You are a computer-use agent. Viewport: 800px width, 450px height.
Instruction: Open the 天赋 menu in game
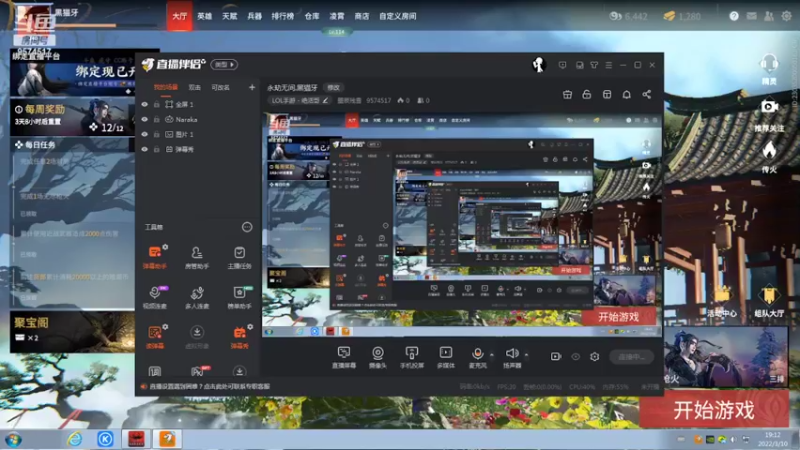click(x=230, y=16)
